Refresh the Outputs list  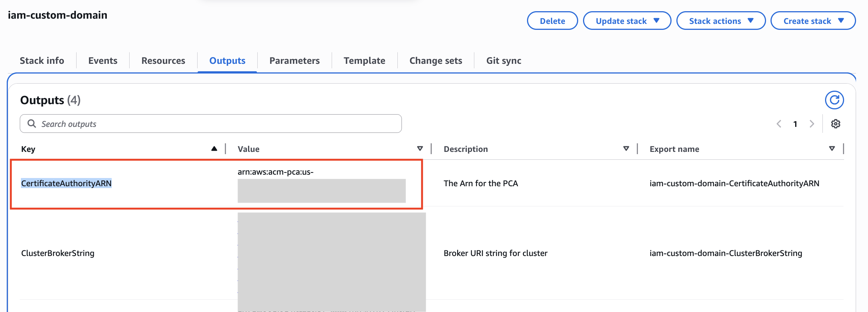(834, 100)
